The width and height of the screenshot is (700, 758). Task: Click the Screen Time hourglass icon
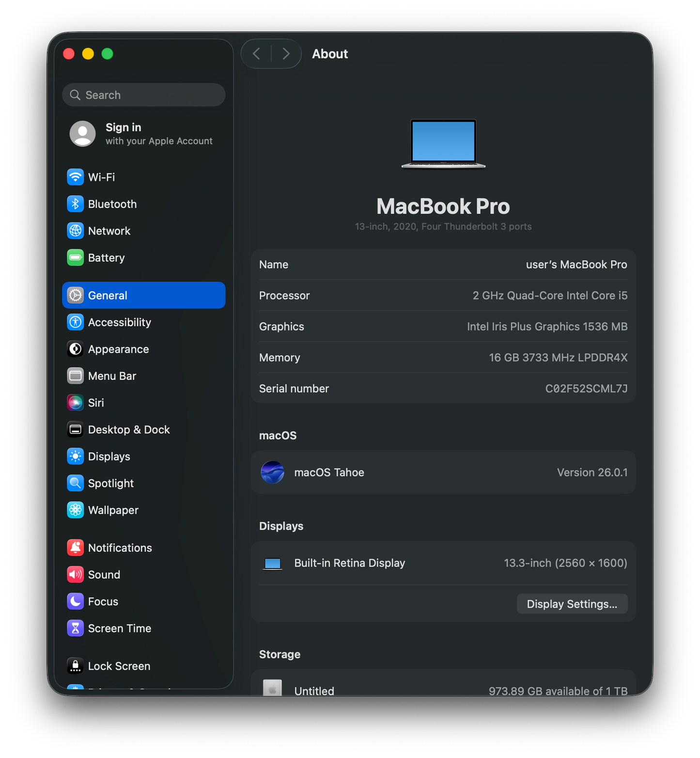pos(75,629)
